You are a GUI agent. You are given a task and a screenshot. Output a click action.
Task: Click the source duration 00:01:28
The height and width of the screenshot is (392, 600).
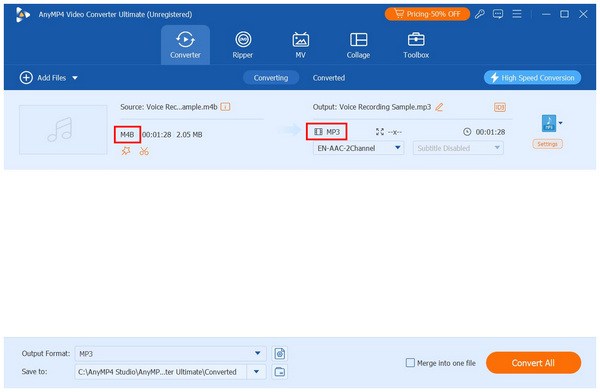157,134
